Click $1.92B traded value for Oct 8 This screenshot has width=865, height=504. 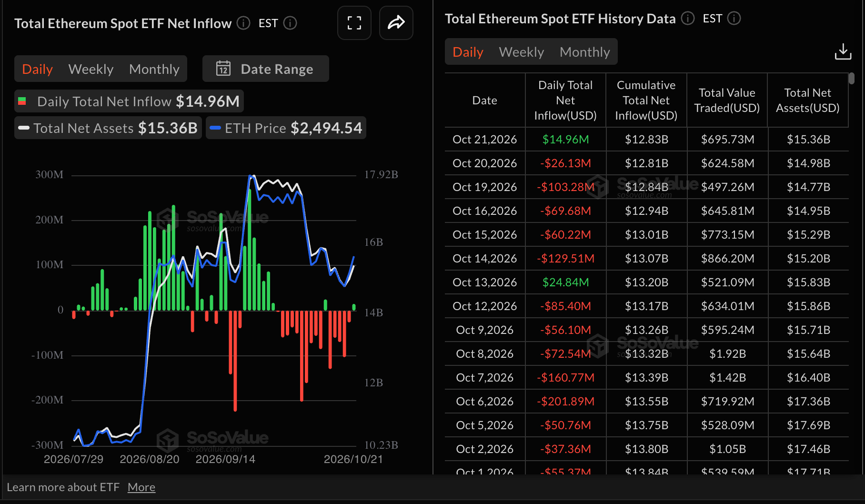point(727,353)
